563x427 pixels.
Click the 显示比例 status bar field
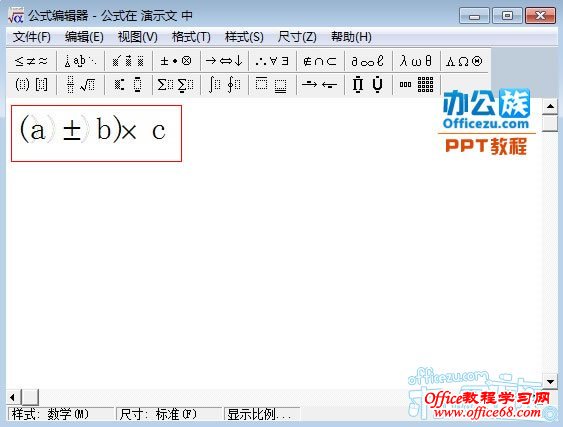pos(262,414)
